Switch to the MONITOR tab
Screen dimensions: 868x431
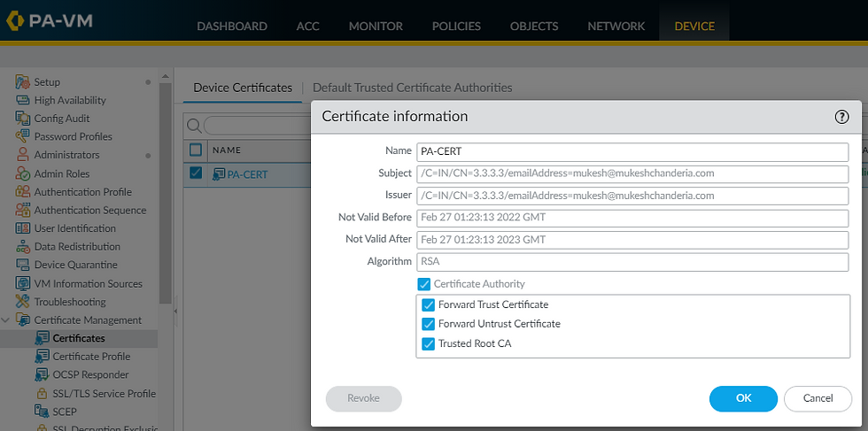376,26
